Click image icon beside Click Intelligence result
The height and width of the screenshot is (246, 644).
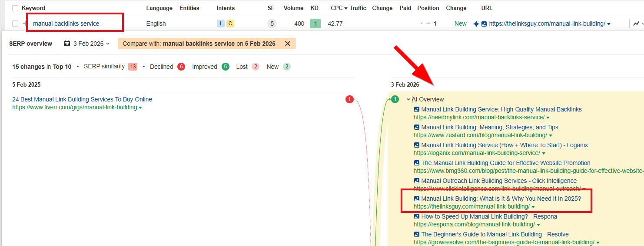tap(417, 181)
